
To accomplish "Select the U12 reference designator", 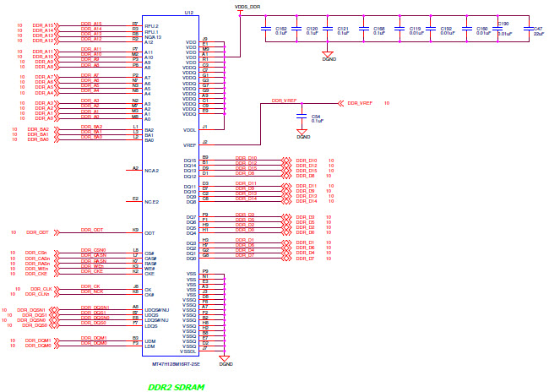I will click(188, 13).
